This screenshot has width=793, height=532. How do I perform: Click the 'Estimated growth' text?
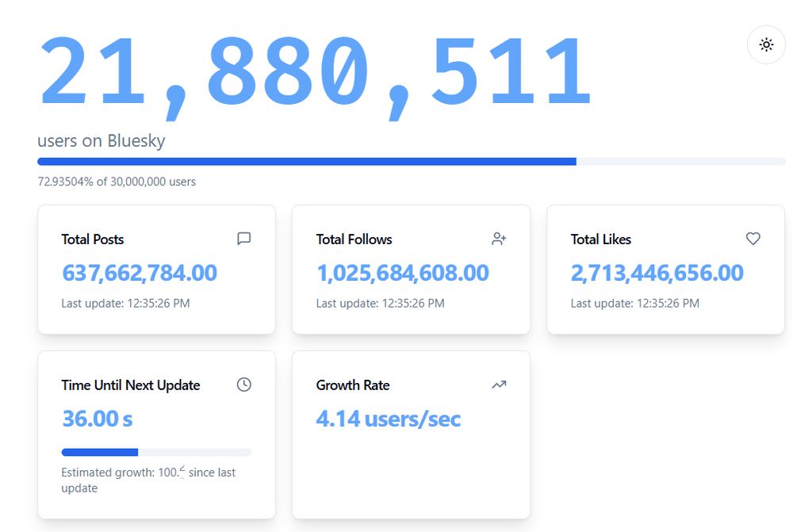click(x=148, y=480)
